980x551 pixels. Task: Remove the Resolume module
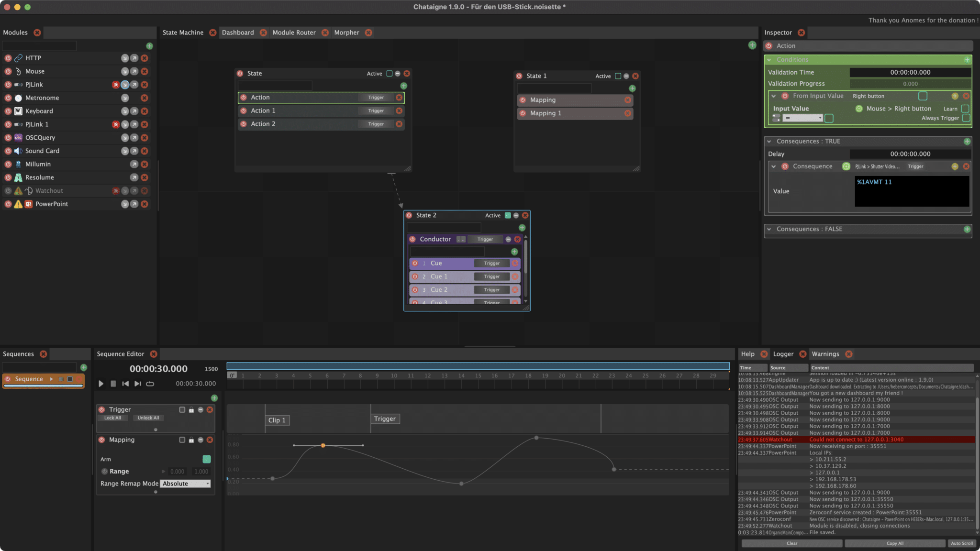pyautogui.click(x=145, y=177)
